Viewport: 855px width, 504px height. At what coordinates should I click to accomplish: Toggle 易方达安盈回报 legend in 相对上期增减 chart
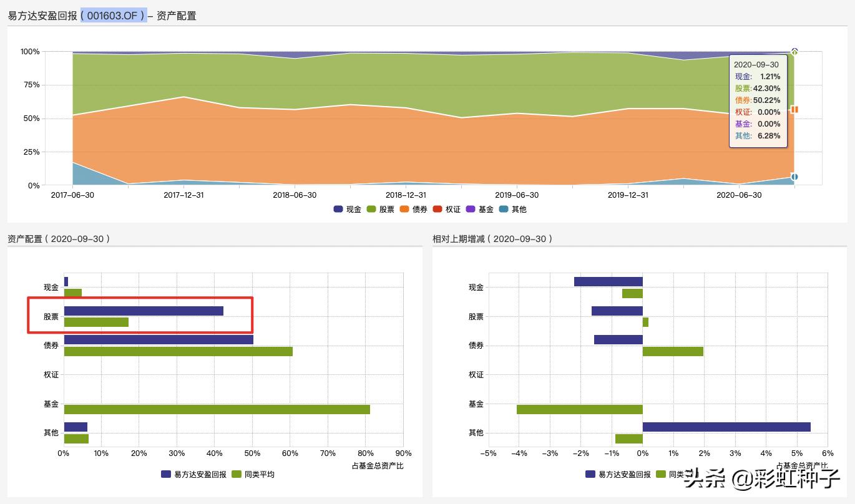[618, 474]
